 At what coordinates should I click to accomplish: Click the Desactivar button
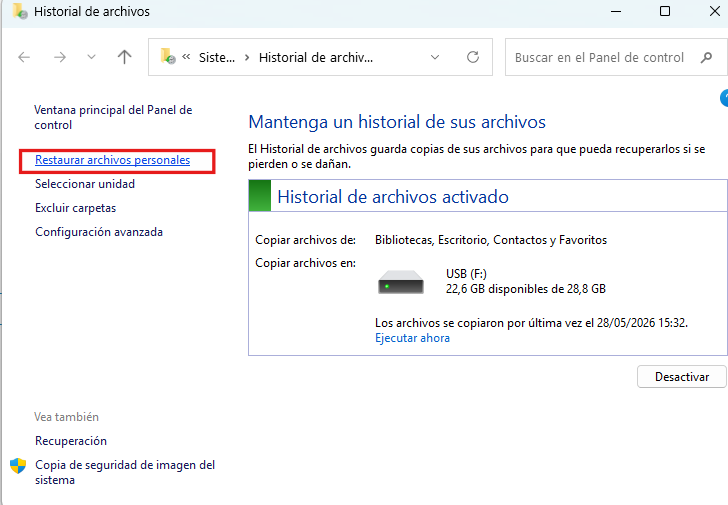point(682,377)
